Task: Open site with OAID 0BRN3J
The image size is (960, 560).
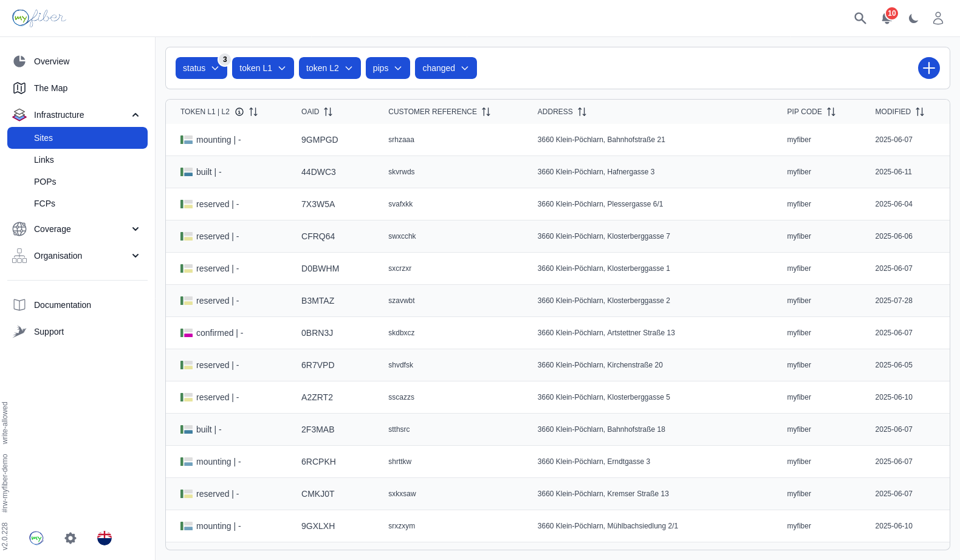Action: 317,333
